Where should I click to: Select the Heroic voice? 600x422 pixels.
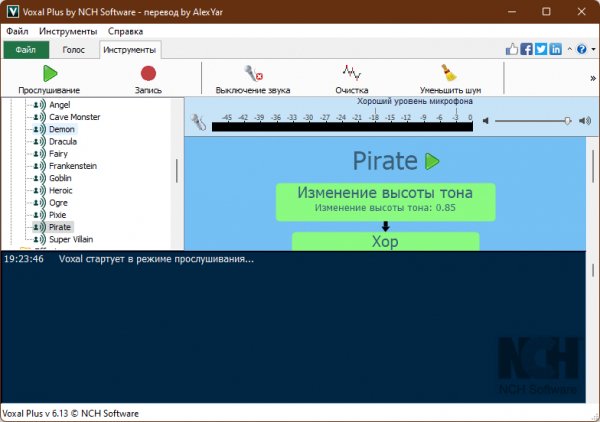(x=60, y=191)
